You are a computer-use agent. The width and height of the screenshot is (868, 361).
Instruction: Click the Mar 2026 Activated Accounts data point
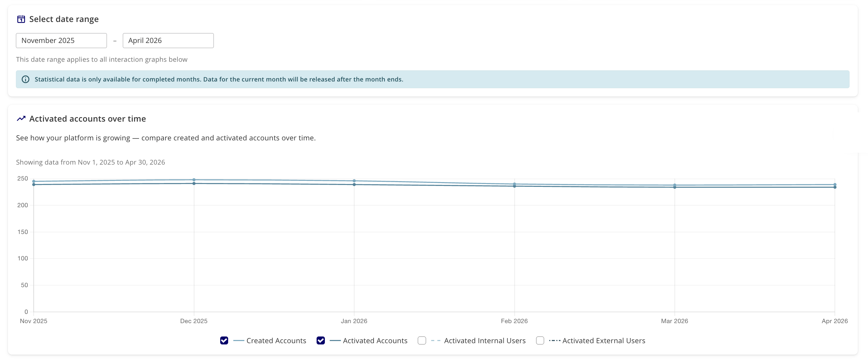click(675, 187)
